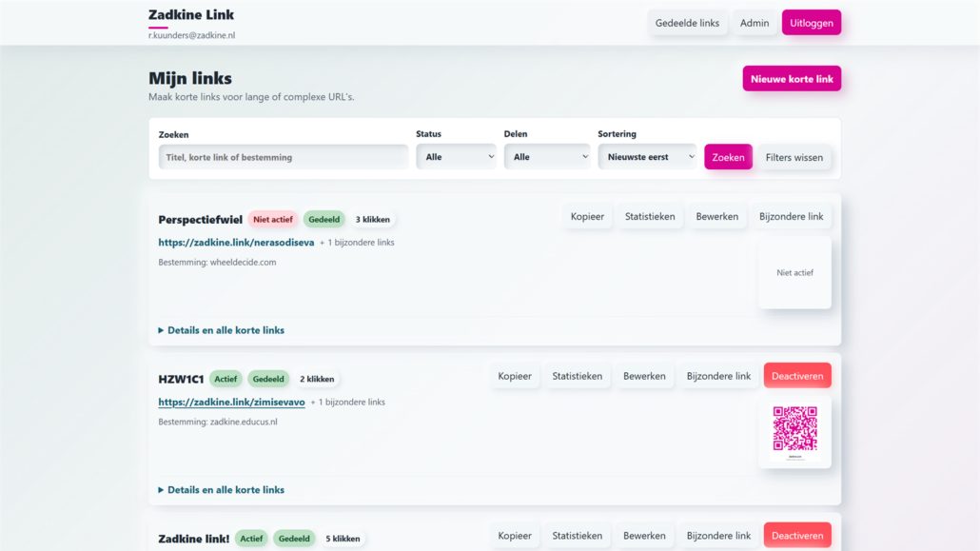Screen dimensions: 980x551
Task: Expand Details en alle korte links under HZW1C1
Action: pyautogui.click(x=222, y=490)
